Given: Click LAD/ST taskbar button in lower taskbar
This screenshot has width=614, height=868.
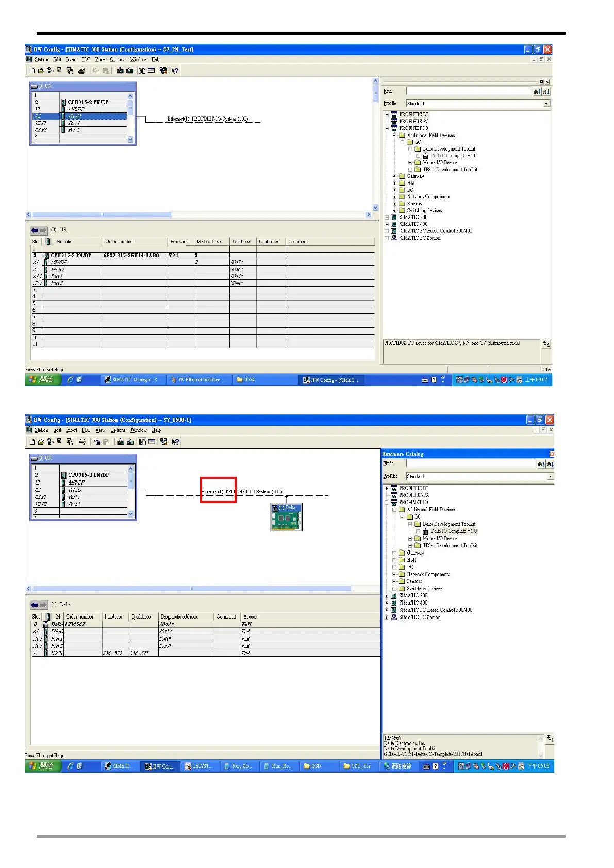Looking at the screenshot, I should (x=199, y=766).
